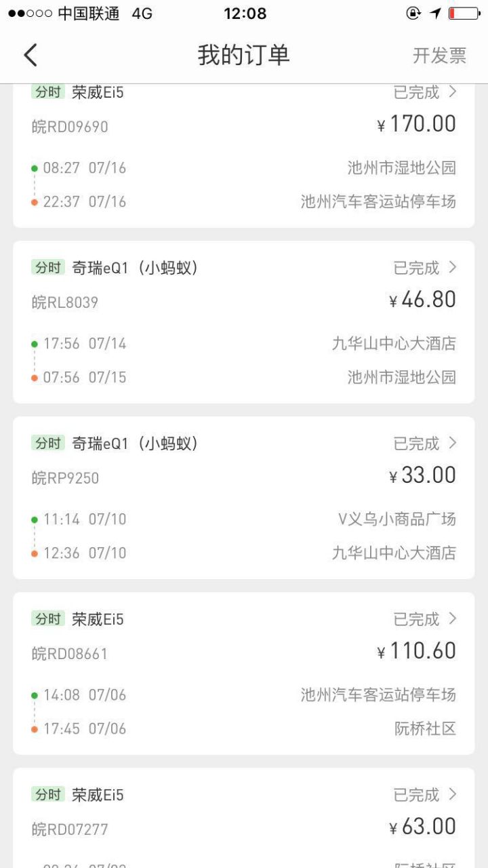Expand the ¥33.00 order's 已完成 chevron
488x868 pixels.
point(453,443)
